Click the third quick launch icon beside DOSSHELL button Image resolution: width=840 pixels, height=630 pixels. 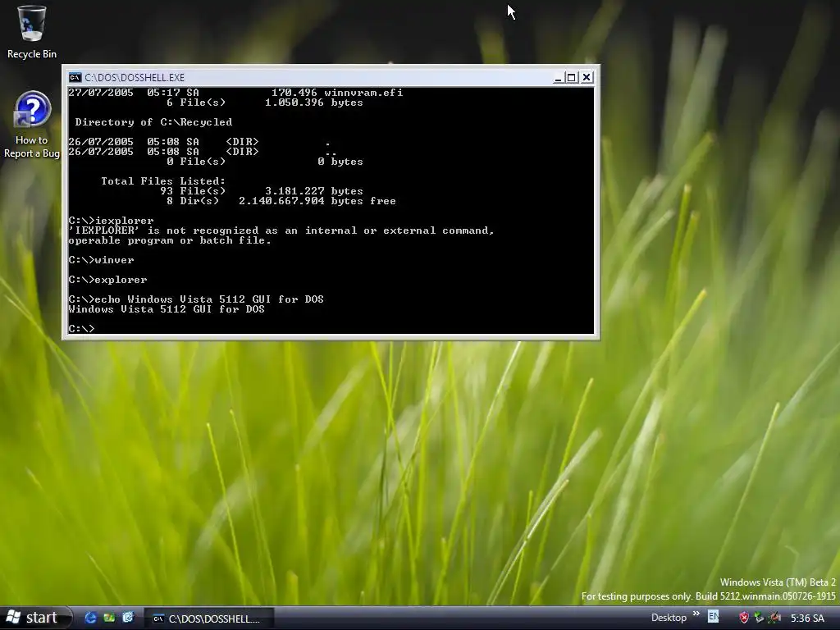coord(128,618)
